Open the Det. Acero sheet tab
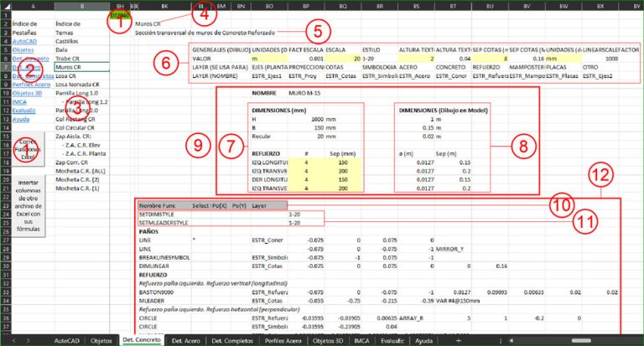644x346 pixels. pos(185,341)
